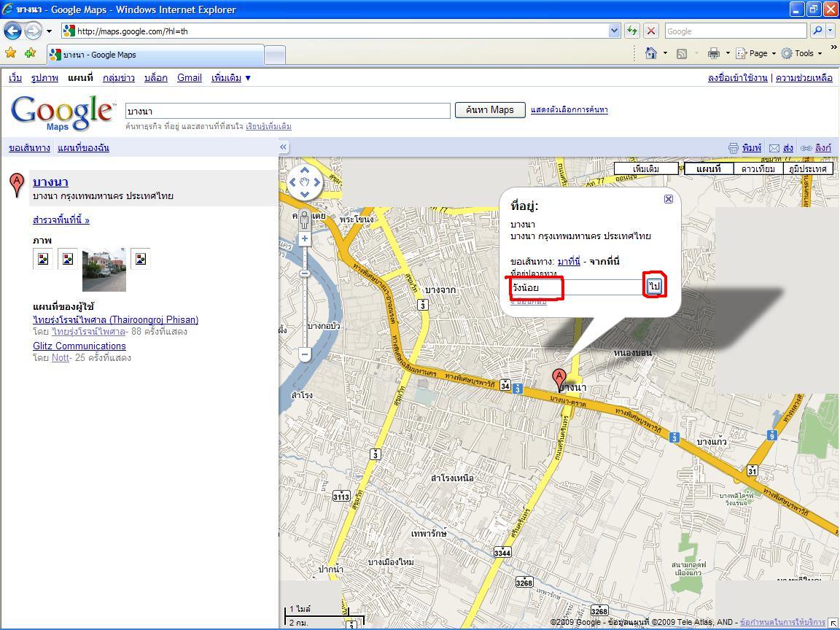The width and height of the screenshot is (840, 630).
Task: Click the ลงชื่อเข้าใช้งาน sign-in link
Action: (x=737, y=78)
